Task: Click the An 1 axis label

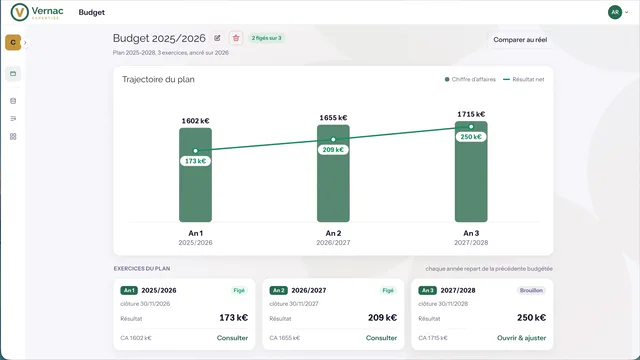Action: pos(196,233)
